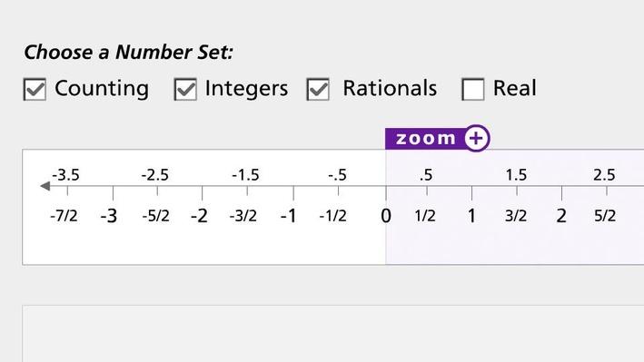
Task: Click the zoom plus circle icon
Action: click(x=477, y=138)
